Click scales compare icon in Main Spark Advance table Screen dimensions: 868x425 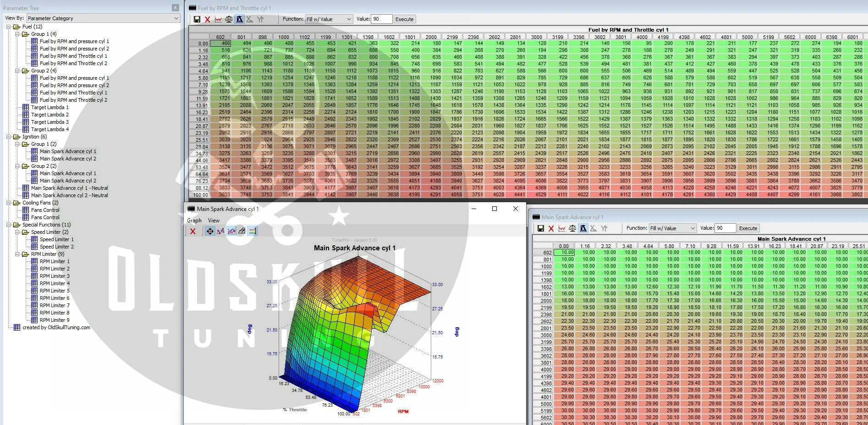pos(572,228)
